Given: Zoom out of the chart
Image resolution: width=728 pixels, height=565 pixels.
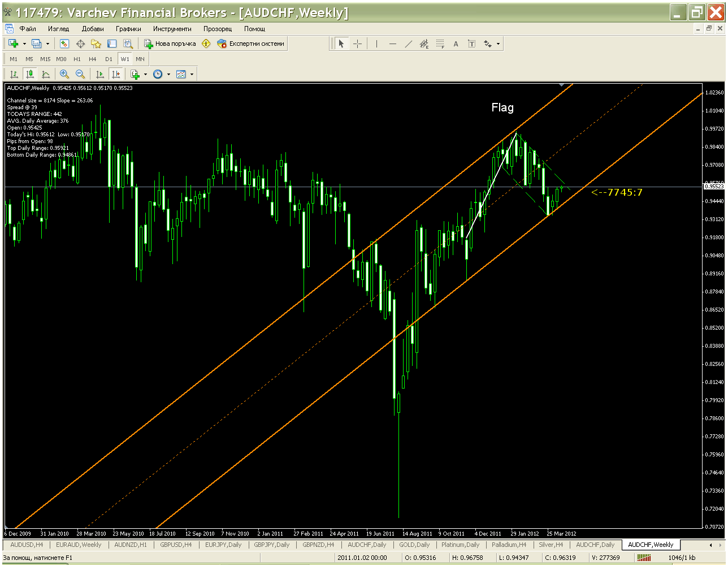Looking at the screenshot, I should coord(80,74).
